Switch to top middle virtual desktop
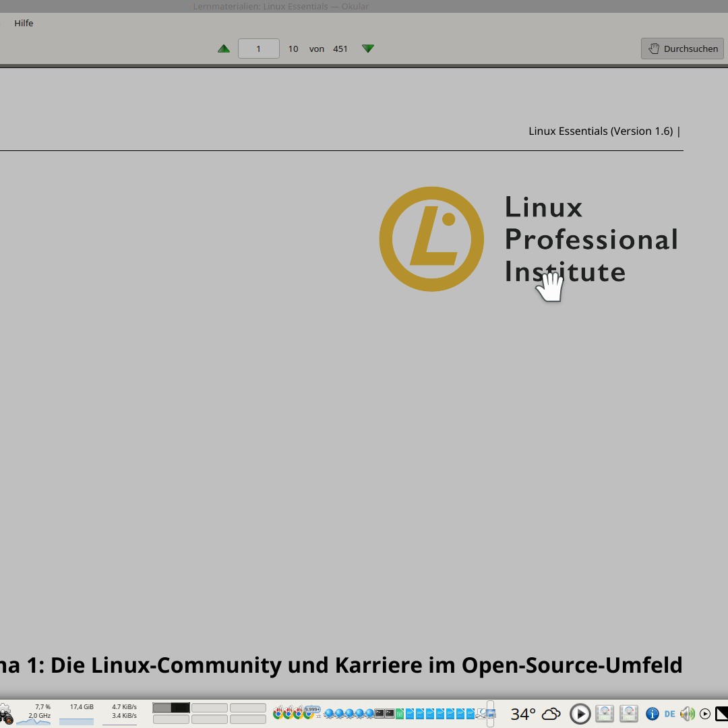This screenshot has width=728, height=728. tap(210, 708)
